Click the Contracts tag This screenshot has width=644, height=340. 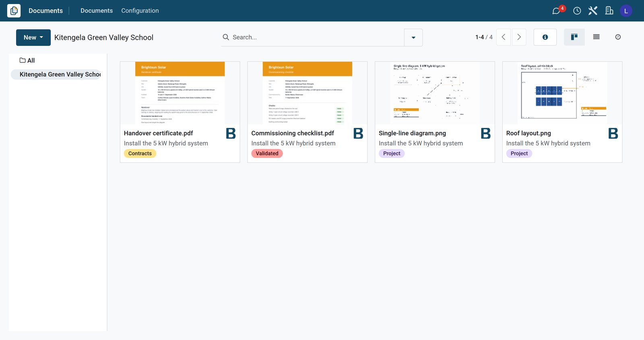[140, 153]
